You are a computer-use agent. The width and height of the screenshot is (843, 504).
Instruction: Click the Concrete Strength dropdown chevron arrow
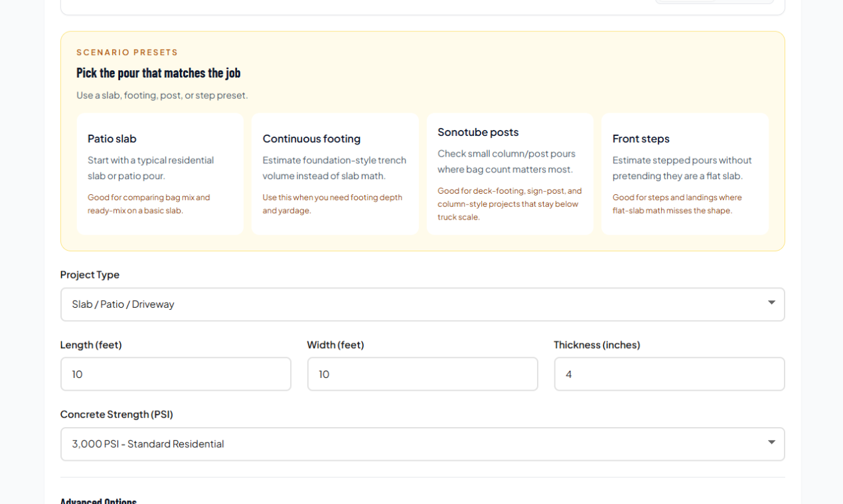(x=771, y=440)
